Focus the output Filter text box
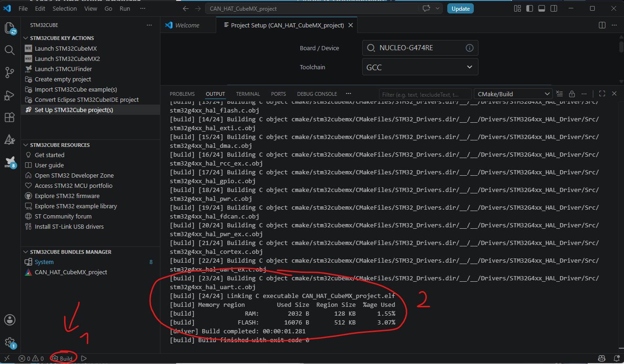The width and height of the screenshot is (624, 364). pos(425,94)
